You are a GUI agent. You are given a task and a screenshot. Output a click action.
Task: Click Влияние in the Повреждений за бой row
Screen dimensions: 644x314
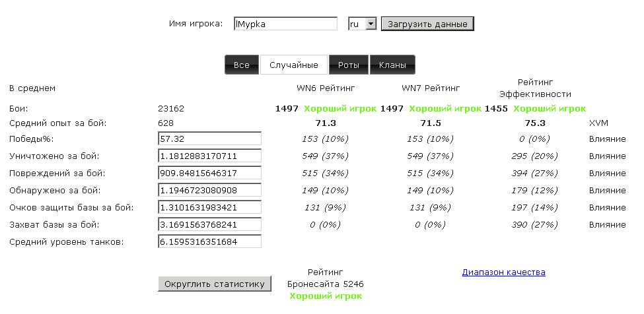(x=608, y=173)
